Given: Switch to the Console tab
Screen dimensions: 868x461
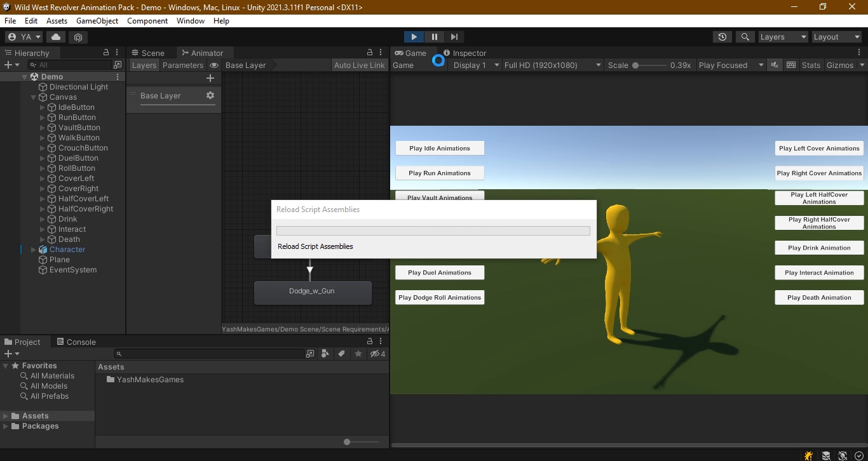Looking at the screenshot, I should [75, 342].
